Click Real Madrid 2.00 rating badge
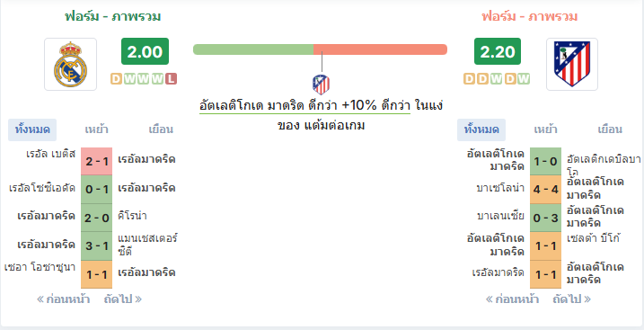The width and height of the screenshot is (644, 330). (x=145, y=51)
